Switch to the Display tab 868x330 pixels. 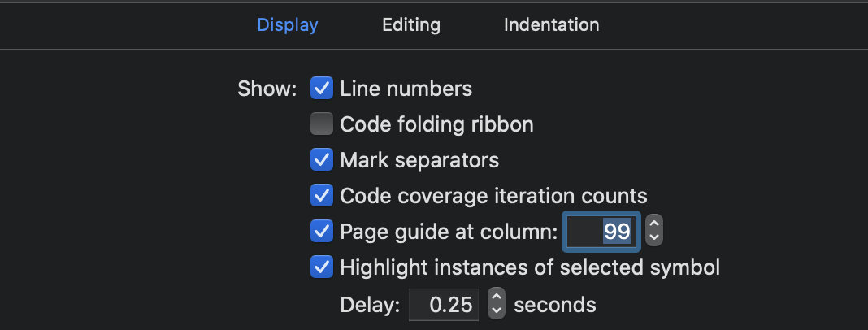[x=288, y=24]
